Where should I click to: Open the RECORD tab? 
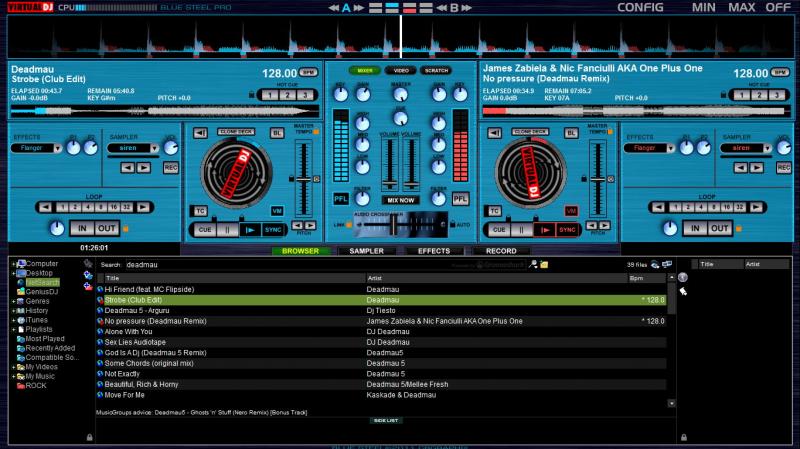(x=501, y=251)
